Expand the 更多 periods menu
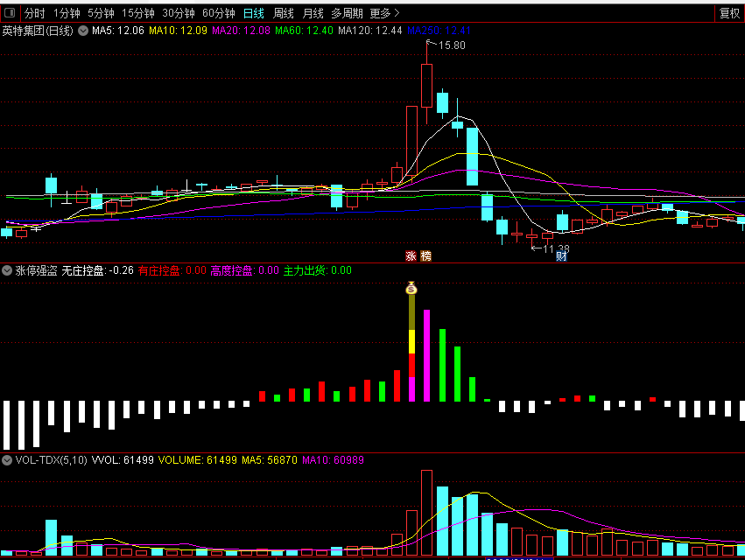745x560 pixels. [385, 13]
